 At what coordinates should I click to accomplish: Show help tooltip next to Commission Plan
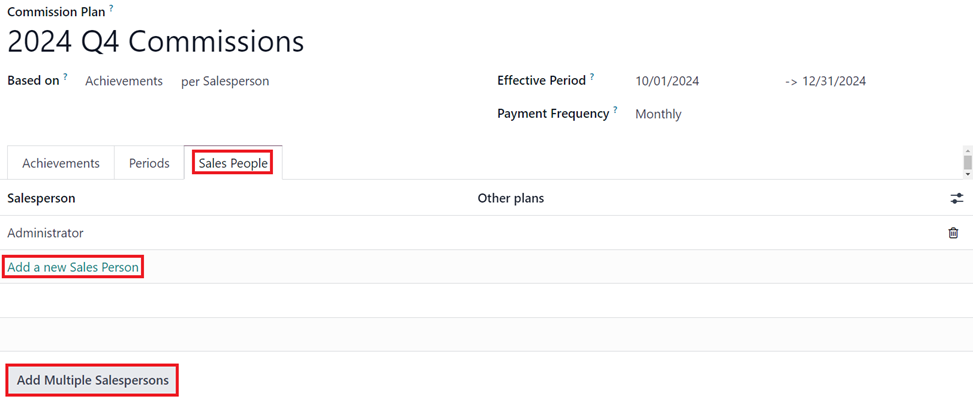pyautogui.click(x=111, y=9)
